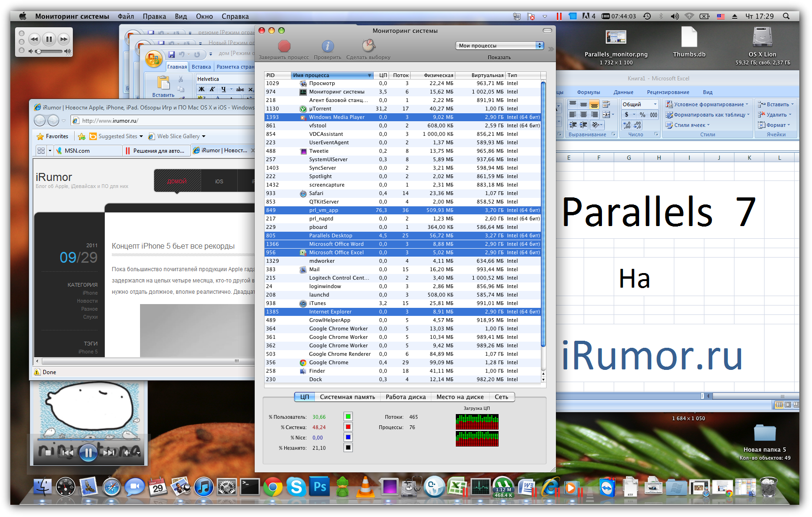Open the Формулы tab in Excel

(x=588, y=92)
